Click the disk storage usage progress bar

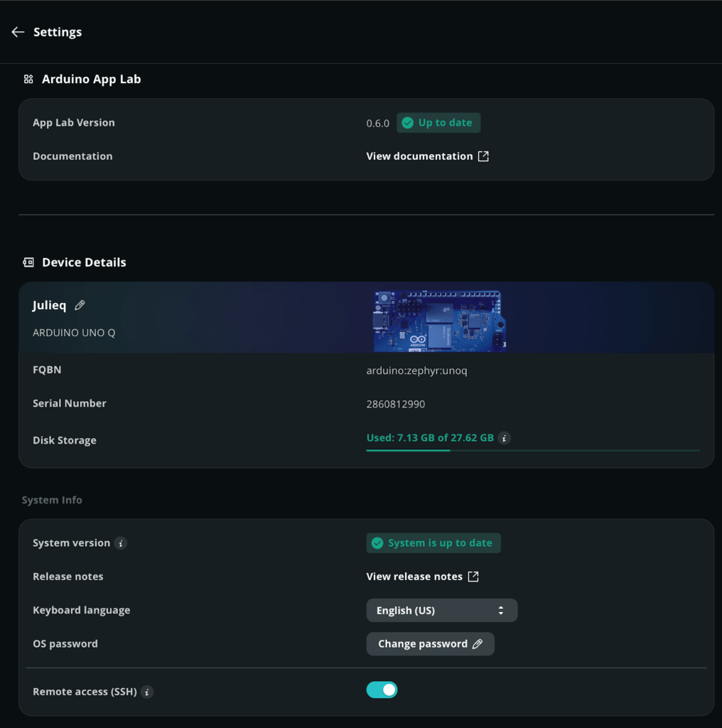tap(532, 450)
